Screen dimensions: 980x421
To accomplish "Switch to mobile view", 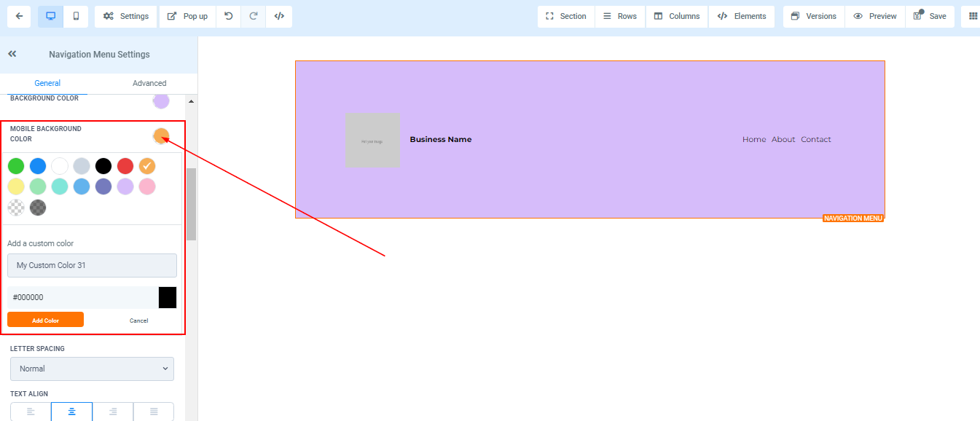I will (76, 16).
